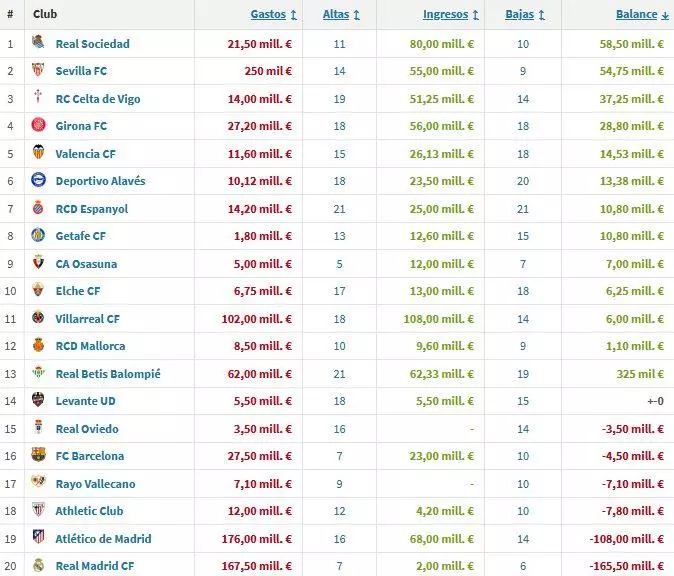This screenshot has height=576, width=674.
Task: Click the Valencia CF bat crest icon
Action: click(x=38, y=154)
